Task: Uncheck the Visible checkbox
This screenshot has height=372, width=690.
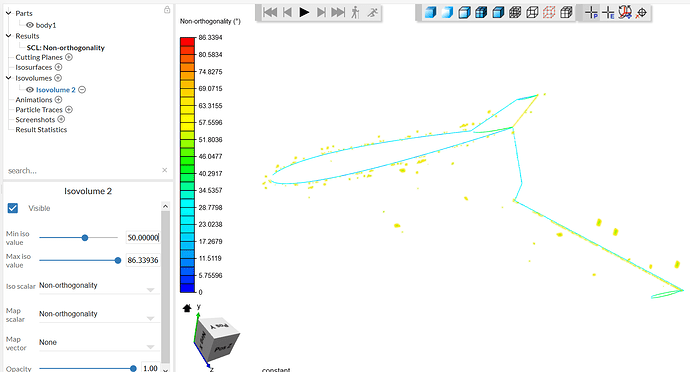Action: [x=13, y=208]
